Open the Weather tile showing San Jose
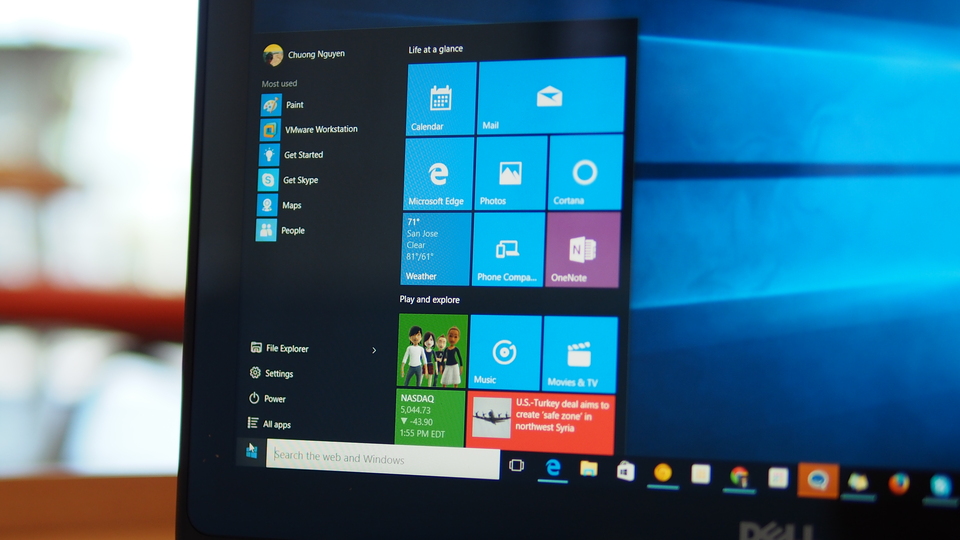This screenshot has width=960, height=540. pyautogui.click(x=436, y=249)
